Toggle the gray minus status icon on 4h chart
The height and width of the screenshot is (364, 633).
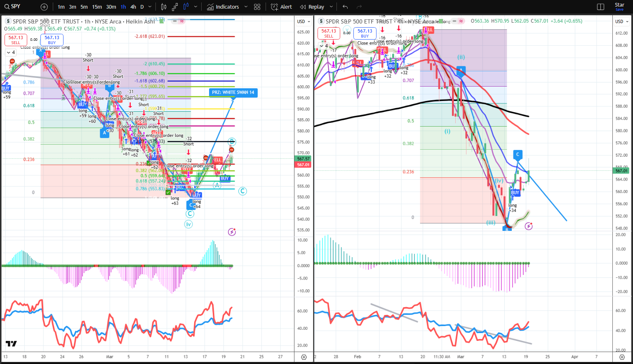tap(454, 21)
